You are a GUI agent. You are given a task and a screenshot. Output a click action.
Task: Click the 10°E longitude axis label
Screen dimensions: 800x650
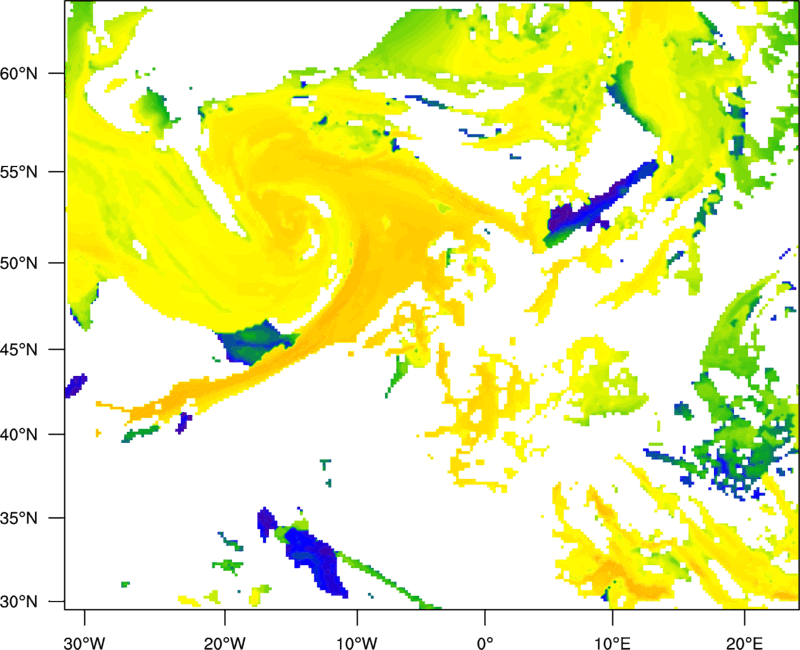(612, 643)
